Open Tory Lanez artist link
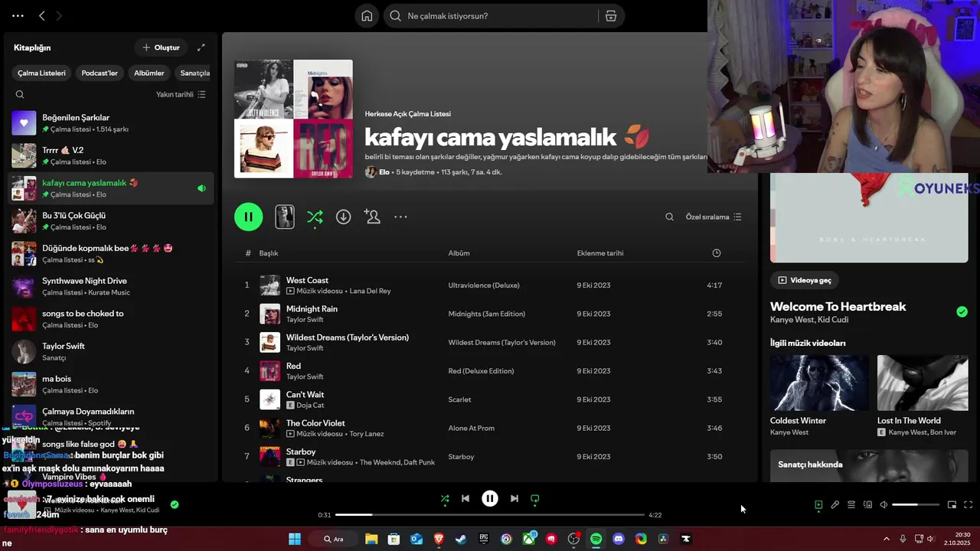This screenshot has height=551, width=980. 367,434
